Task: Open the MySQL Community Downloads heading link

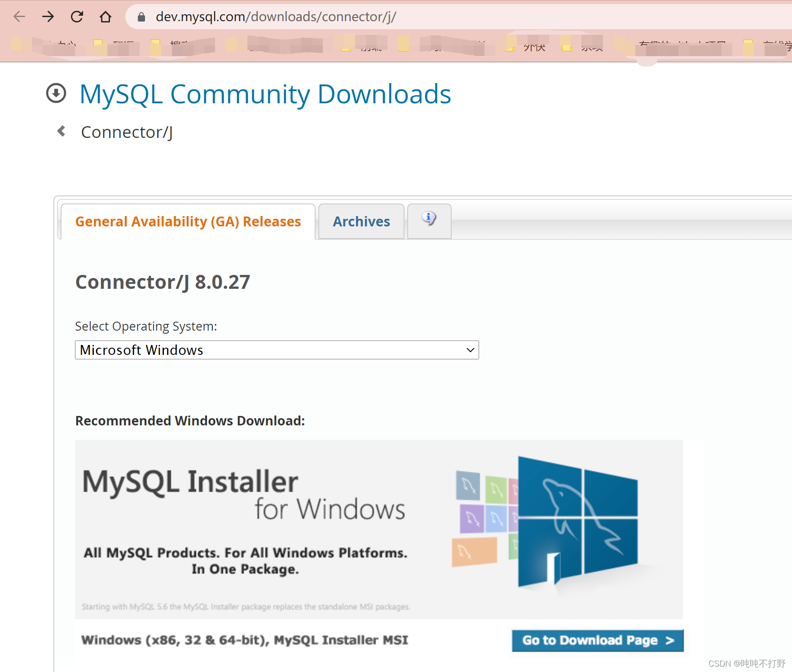Action: (265, 94)
